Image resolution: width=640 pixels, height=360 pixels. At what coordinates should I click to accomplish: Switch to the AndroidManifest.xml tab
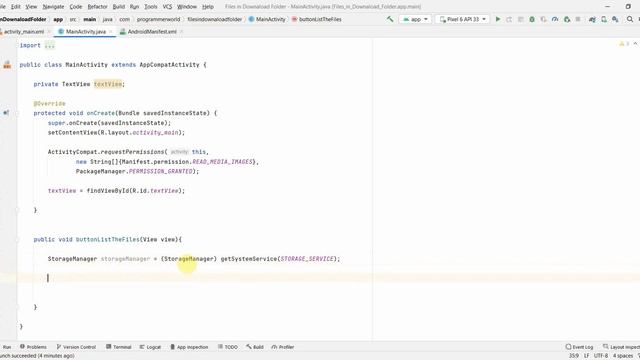point(152,31)
